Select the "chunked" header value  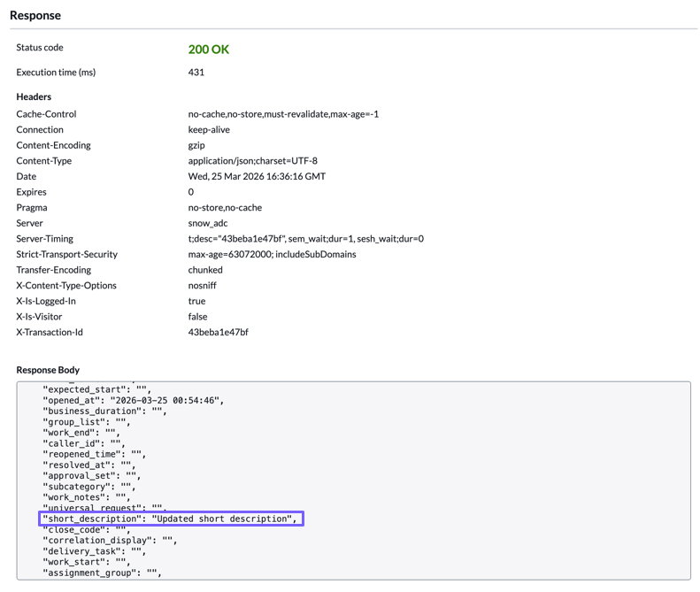(205, 270)
